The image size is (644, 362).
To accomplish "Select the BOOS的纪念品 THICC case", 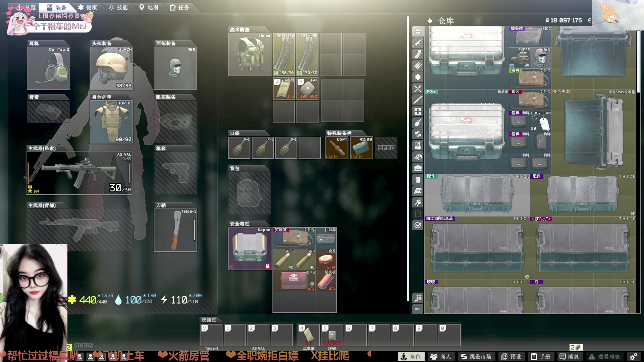I will point(477,248).
